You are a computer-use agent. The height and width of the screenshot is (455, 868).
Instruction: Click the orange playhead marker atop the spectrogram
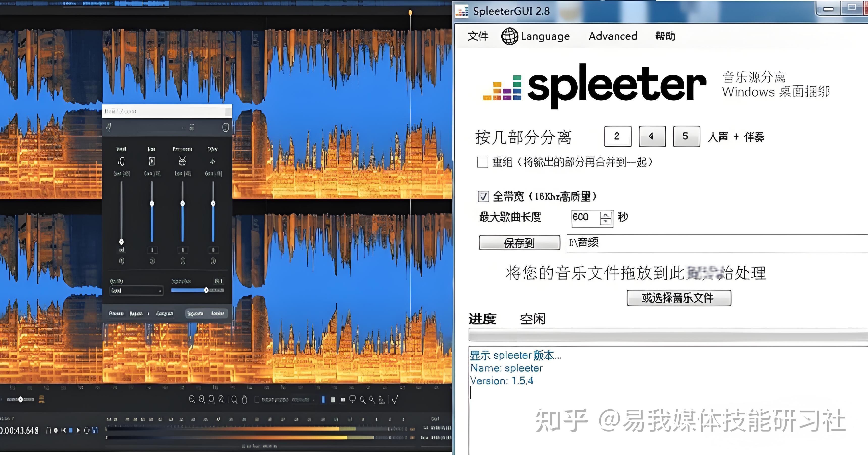410,13
